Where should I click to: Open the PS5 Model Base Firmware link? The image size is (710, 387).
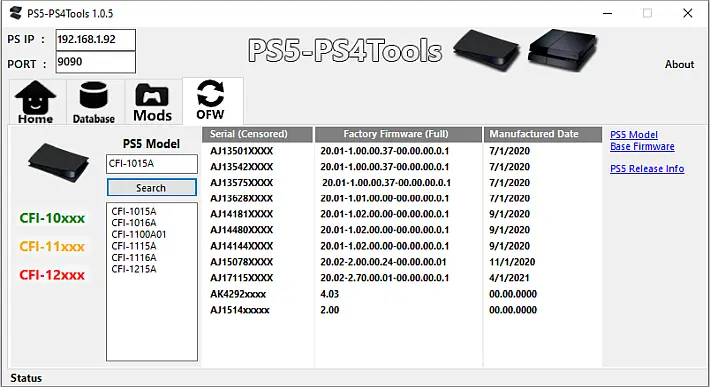[642, 140]
